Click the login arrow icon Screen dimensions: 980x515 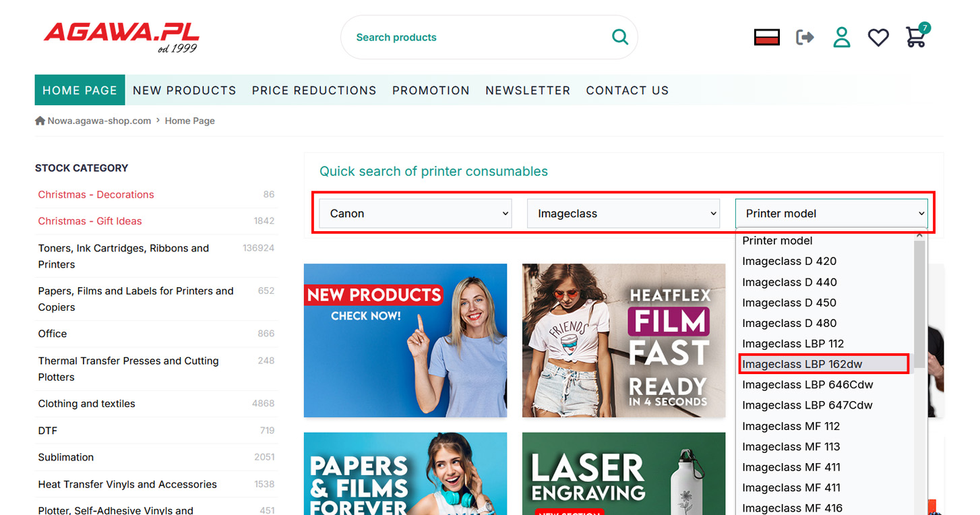point(805,37)
